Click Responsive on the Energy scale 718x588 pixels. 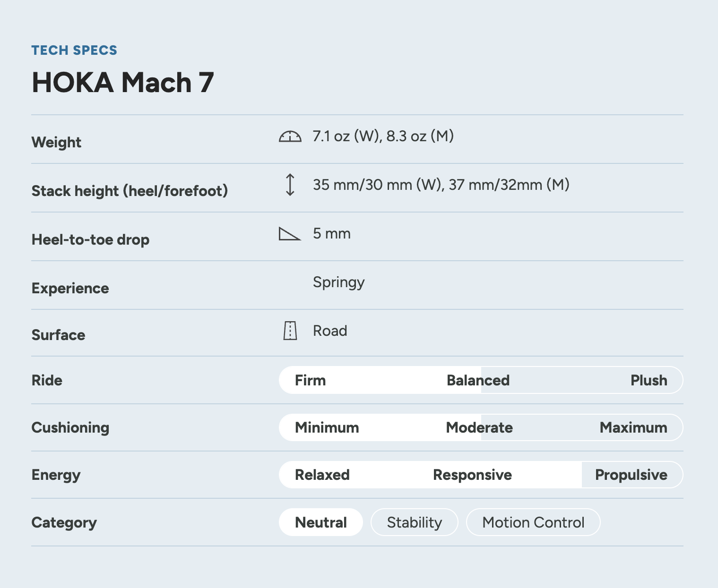pos(472,475)
